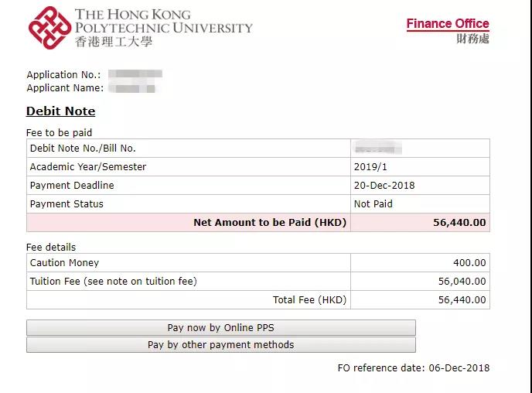This screenshot has height=393, width=532.
Task: Click the Not Paid payment status cell
Action: click(x=420, y=204)
